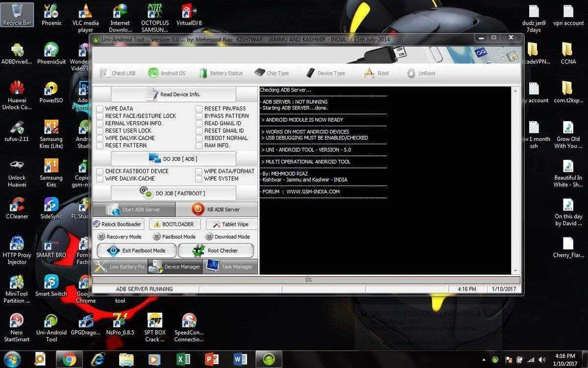The image size is (588, 368).
Task: Click the ADB SERVER RUNNING status text
Action: pyautogui.click(x=145, y=289)
